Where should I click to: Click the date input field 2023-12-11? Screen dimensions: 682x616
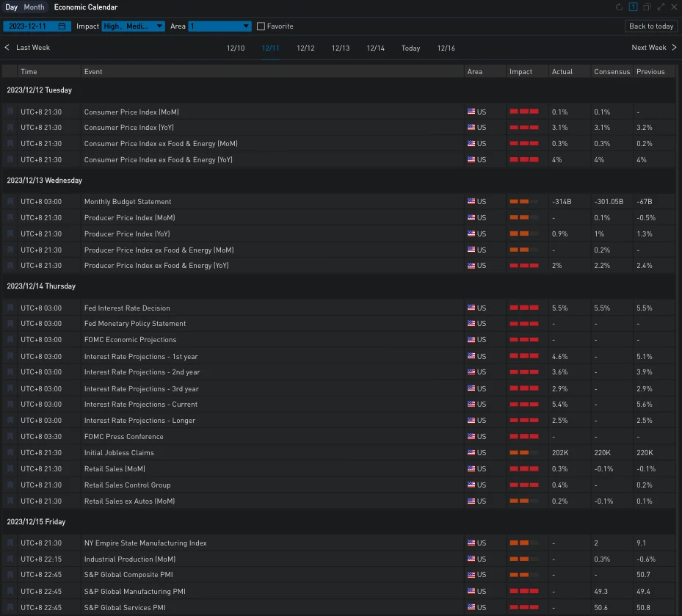pos(29,26)
